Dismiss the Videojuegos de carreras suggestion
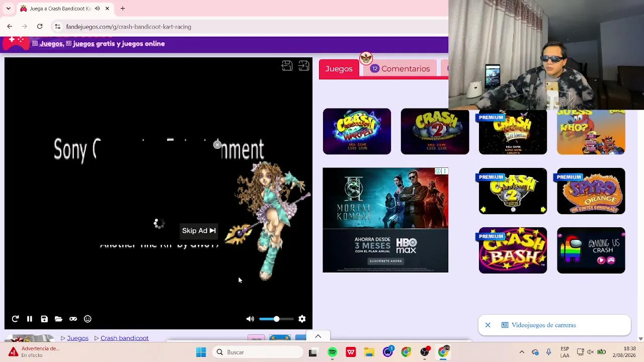The height and width of the screenshot is (362, 644). pyautogui.click(x=488, y=325)
